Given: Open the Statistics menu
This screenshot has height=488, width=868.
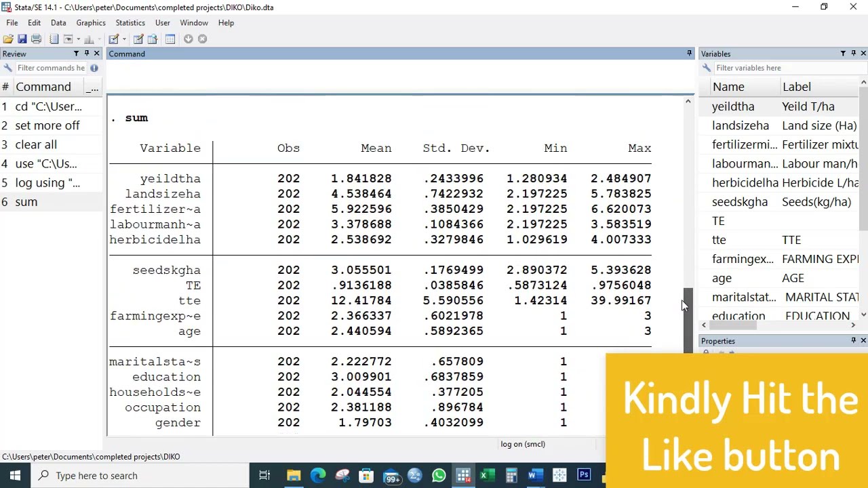Looking at the screenshot, I should click(x=130, y=22).
